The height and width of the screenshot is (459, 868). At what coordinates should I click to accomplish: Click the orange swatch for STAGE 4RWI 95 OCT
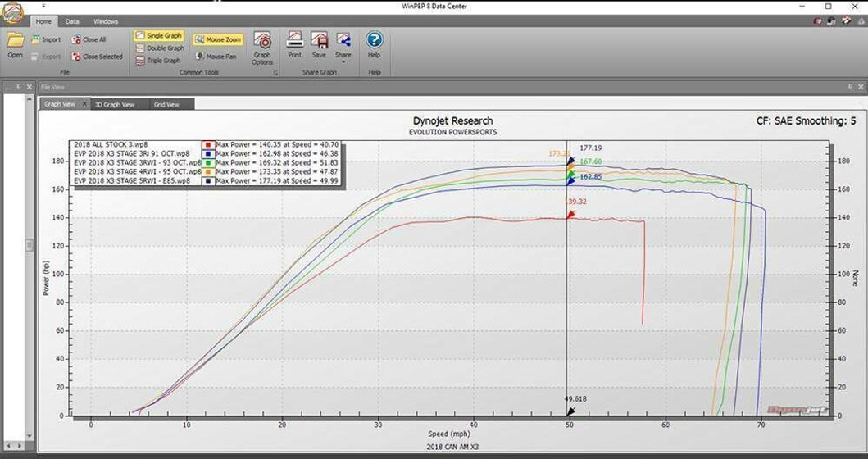pos(209,171)
